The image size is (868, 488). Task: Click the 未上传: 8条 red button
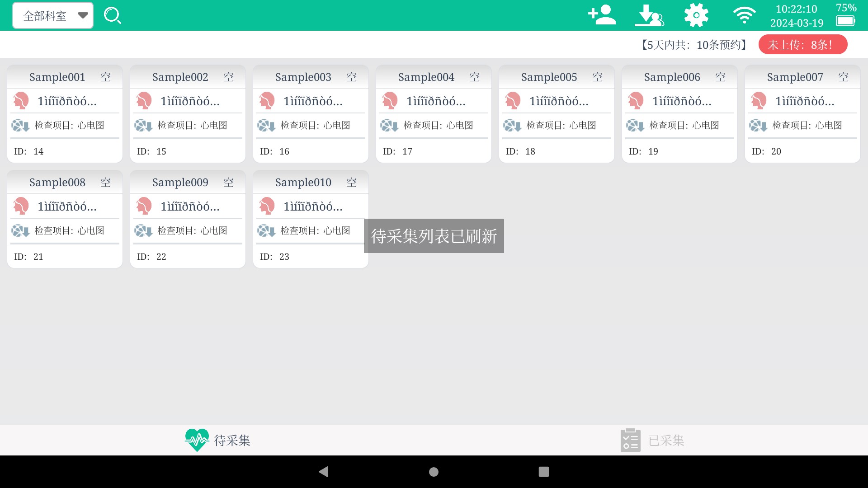pyautogui.click(x=802, y=45)
